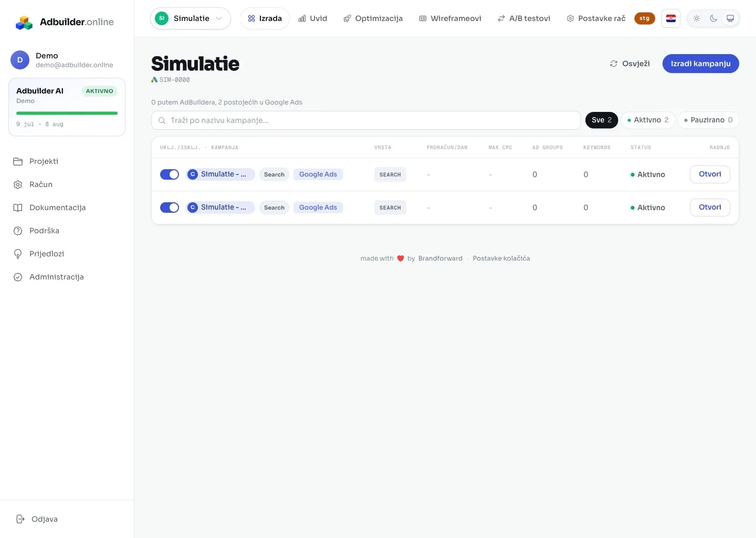Go to the Optimizacija tab
This screenshot has height=538, width=756.
pos(373,18)
